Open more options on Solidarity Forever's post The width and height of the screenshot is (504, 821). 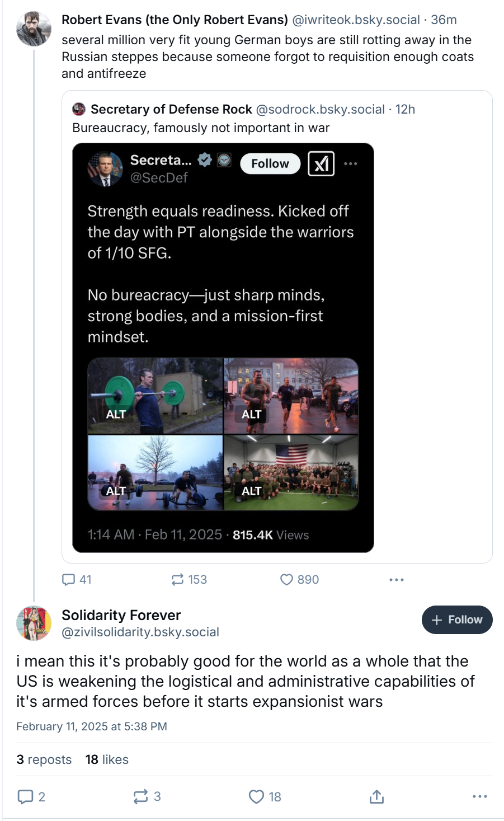point(479,796)
